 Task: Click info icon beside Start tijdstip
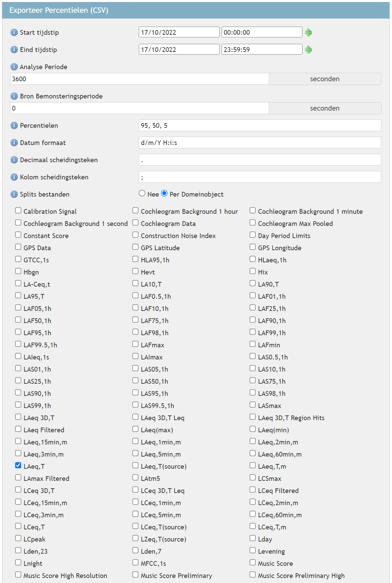[14, 32]
